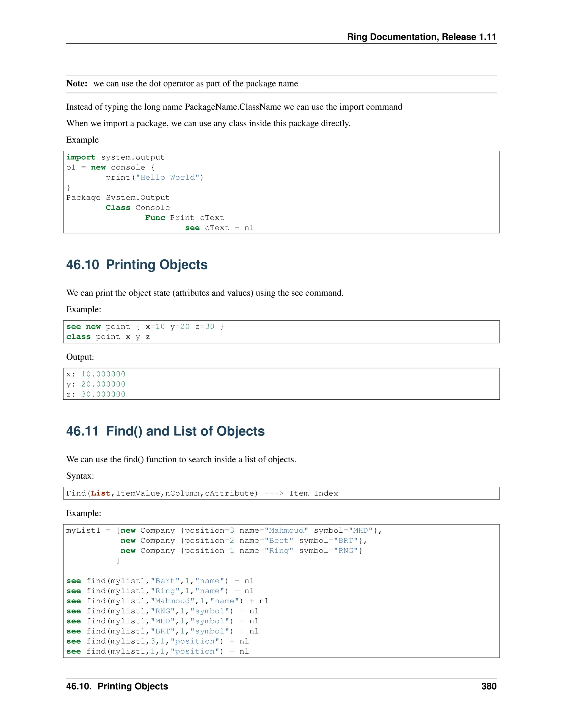Click the output line 'z: 30.000000'

pos(96,394)
